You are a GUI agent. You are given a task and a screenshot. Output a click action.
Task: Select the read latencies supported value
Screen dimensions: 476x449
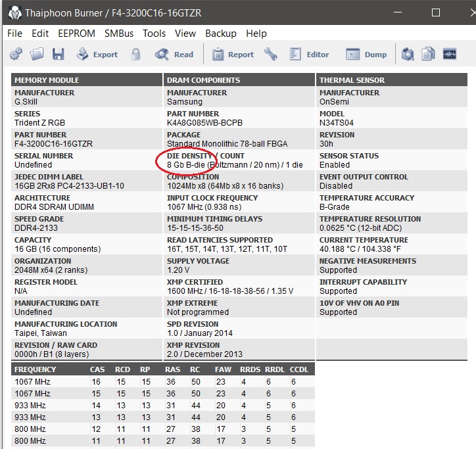tap(227, 249)
